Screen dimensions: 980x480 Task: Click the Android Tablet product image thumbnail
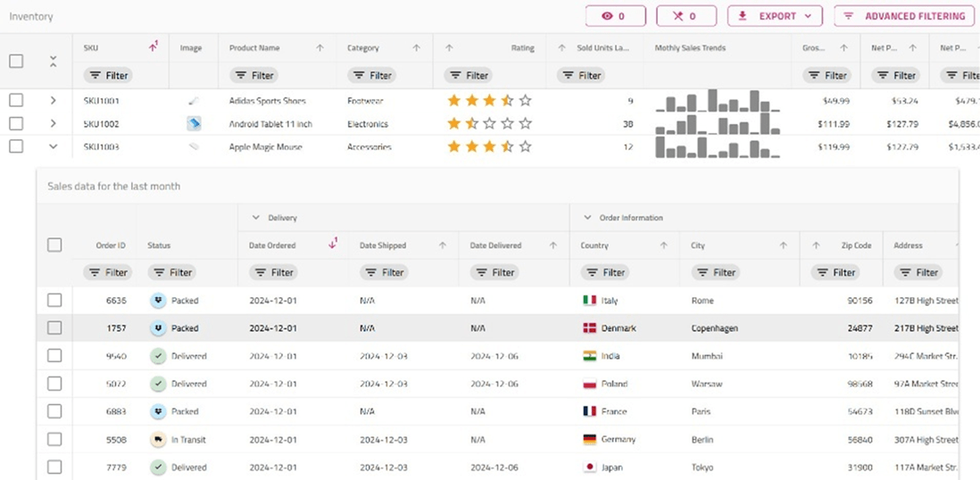coord(194,124)
